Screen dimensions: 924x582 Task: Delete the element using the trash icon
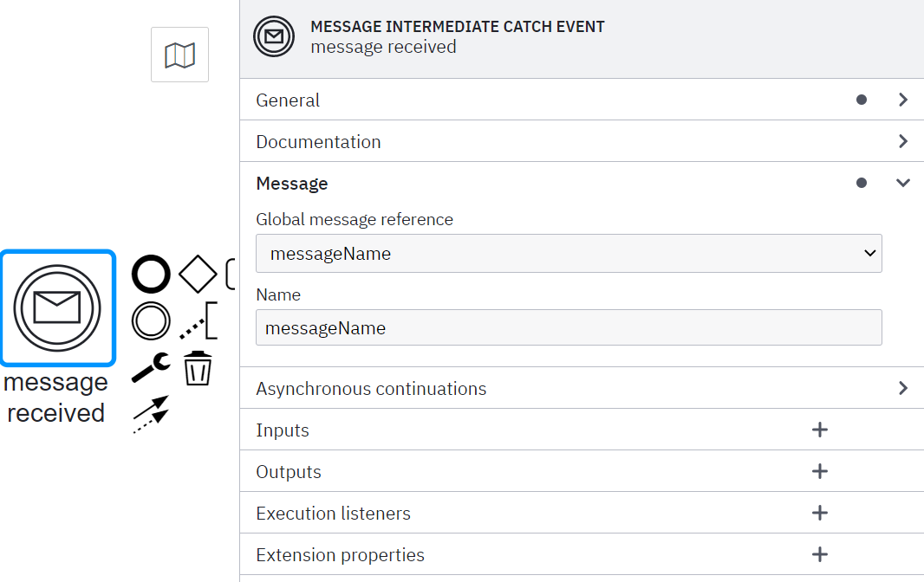pos(198,367)
